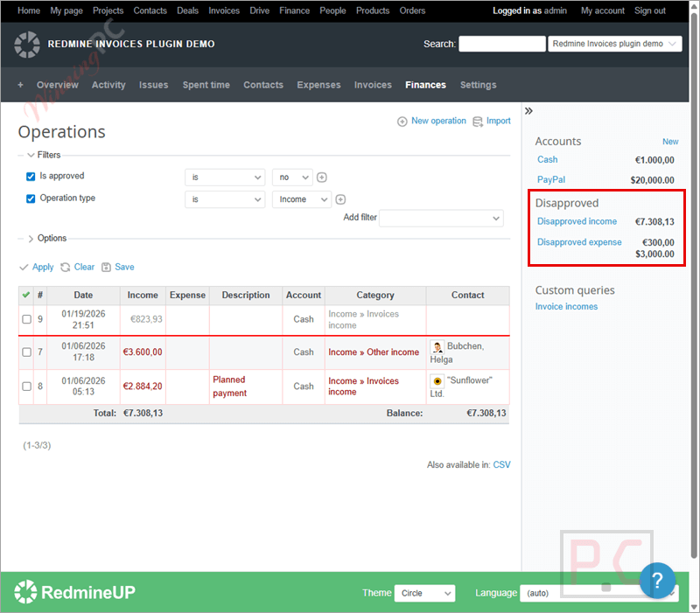Open Is approved operator dropdown

click(225, 178)
